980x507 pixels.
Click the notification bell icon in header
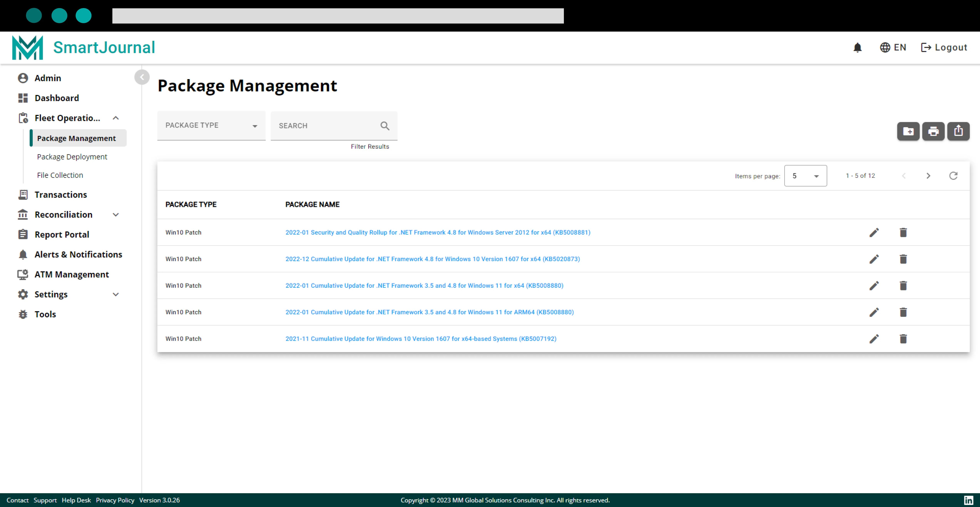pyautogui.click(x=858, y=48)
